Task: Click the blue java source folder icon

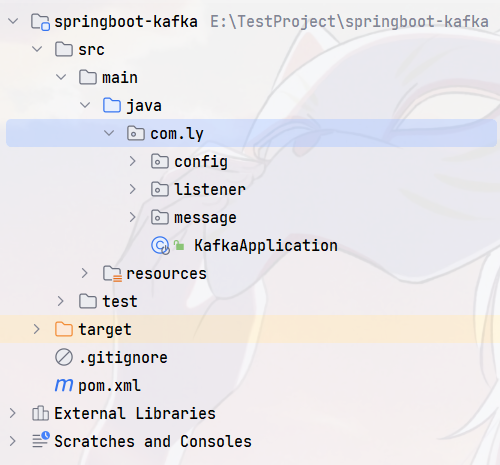Action: (x=112, y=105)
